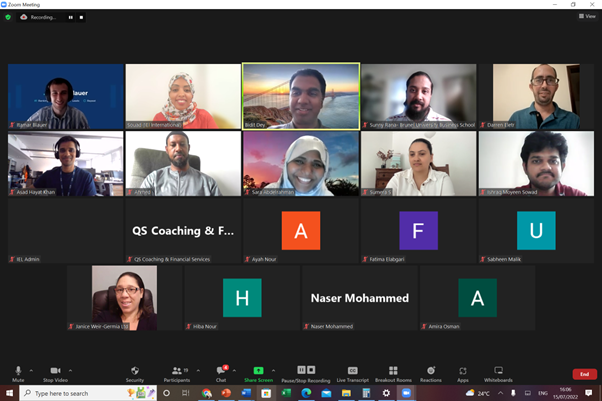Click the QS Coaching & F... tile
This screenshot has height=401, width=602.
[x=183, y=231]
